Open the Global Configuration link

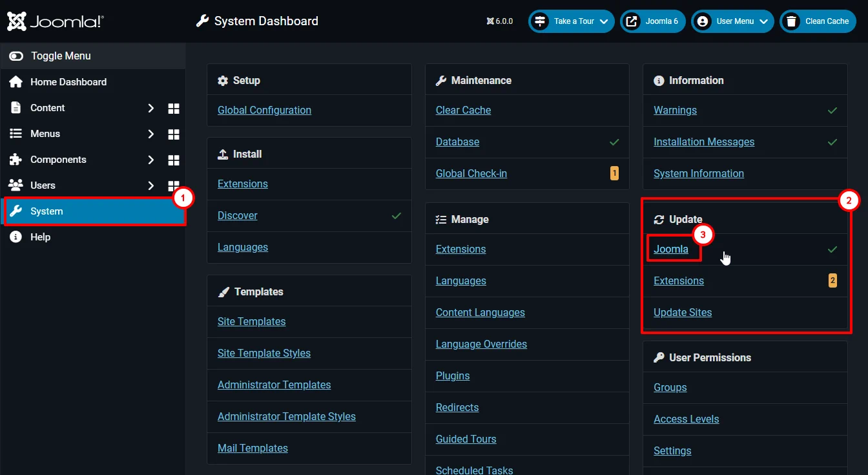click(264, 110)
